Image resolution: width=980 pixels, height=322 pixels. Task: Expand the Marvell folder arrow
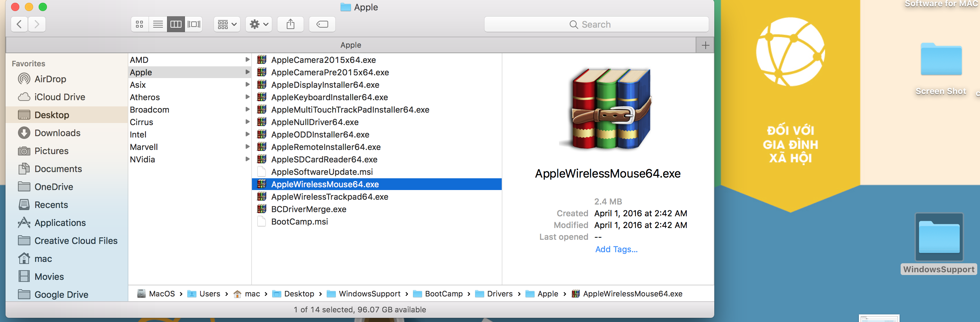(247, 147)
